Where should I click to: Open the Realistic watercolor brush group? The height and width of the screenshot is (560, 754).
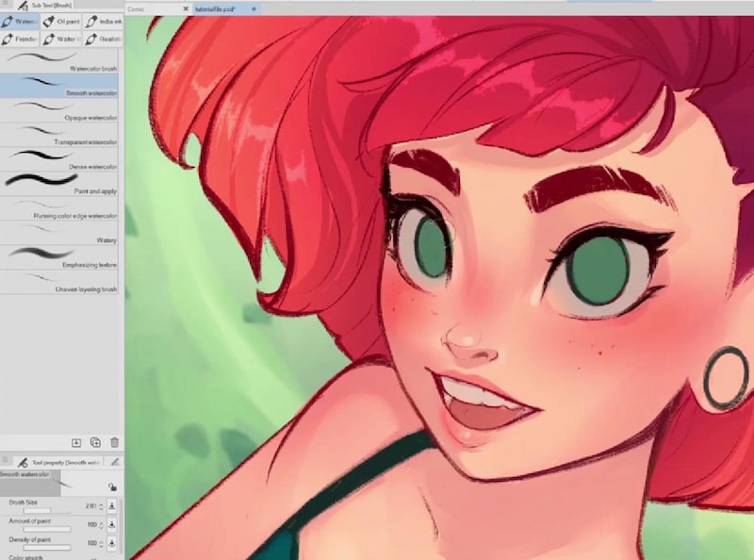pyautogui.click(x=104, y=39)
